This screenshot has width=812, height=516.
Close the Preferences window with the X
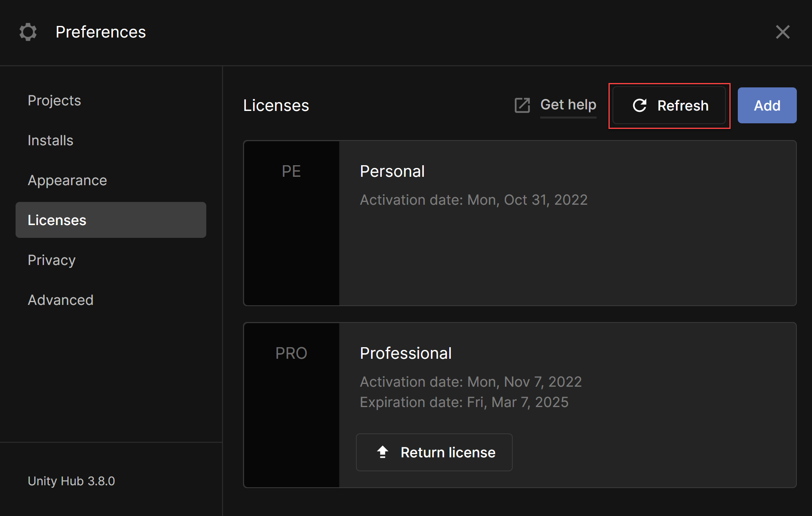click(782, 32)
